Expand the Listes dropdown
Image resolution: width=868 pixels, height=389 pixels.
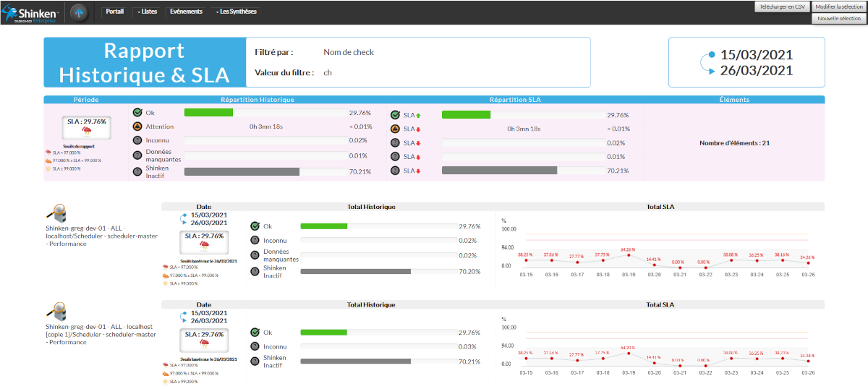pyautogui.click(x=147, y=12)
